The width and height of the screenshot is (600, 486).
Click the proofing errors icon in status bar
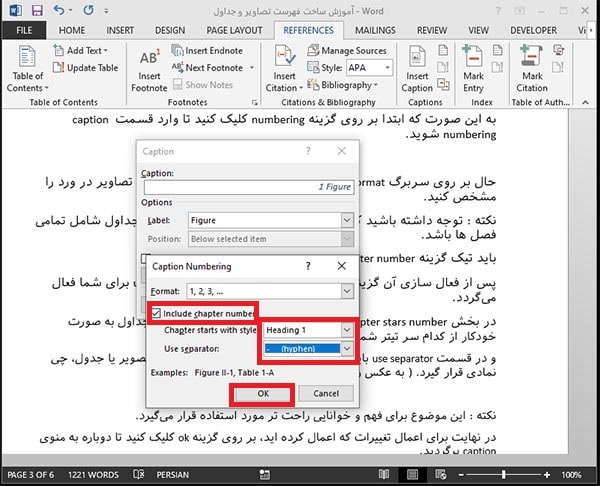[x=139, y=475]
